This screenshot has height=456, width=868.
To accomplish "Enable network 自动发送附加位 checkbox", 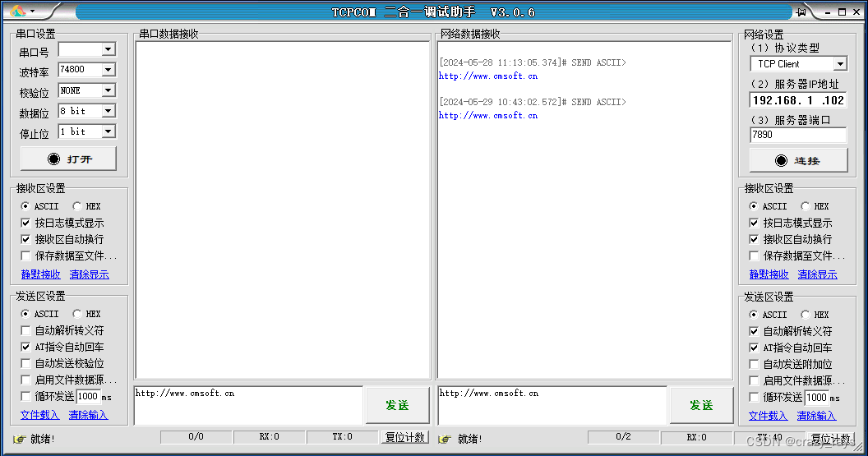I will 754,364.
